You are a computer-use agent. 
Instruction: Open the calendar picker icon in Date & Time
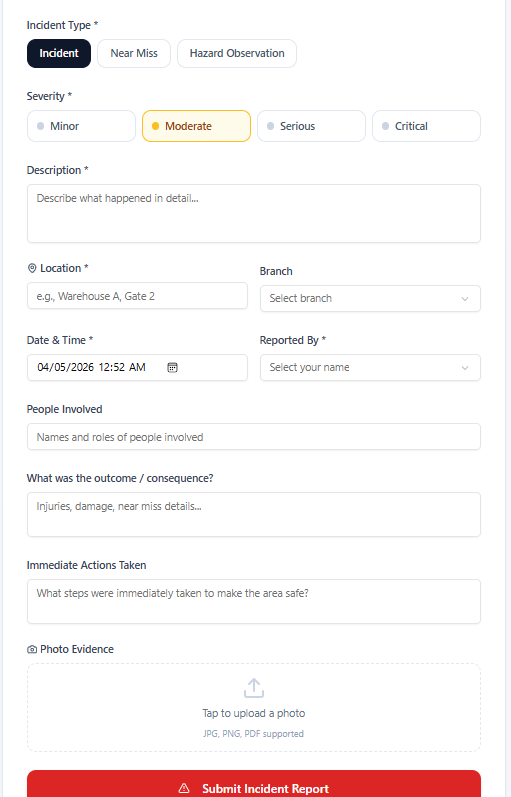pyautogui.click(x=172, y=367)
